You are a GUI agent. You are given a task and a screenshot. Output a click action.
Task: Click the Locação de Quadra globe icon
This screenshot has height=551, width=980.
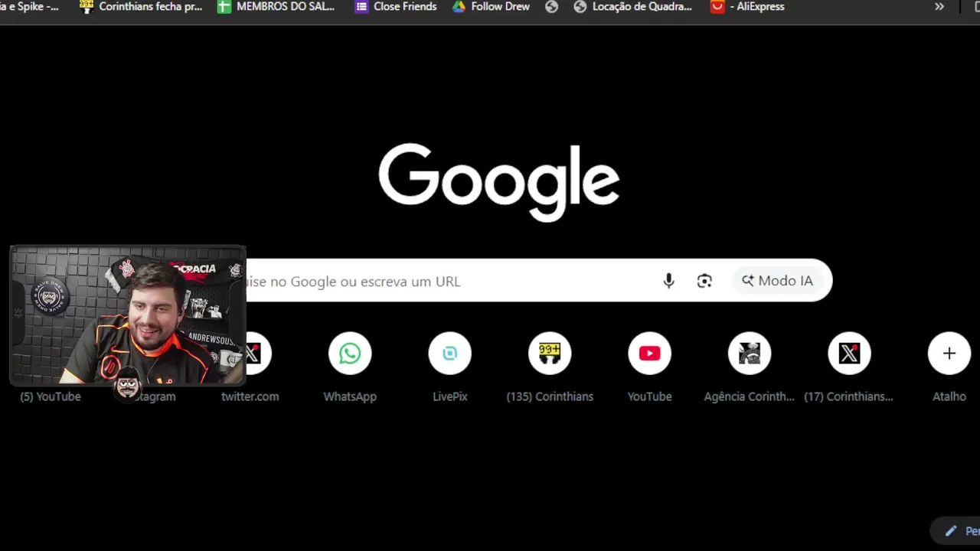point(580,6)
